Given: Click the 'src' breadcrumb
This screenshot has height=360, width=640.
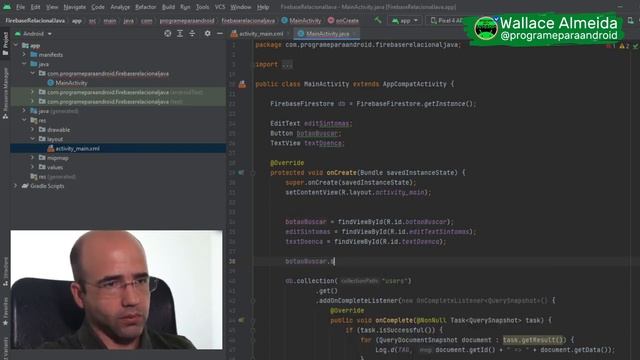Looking at the screenshot, I should click(93, 20).
